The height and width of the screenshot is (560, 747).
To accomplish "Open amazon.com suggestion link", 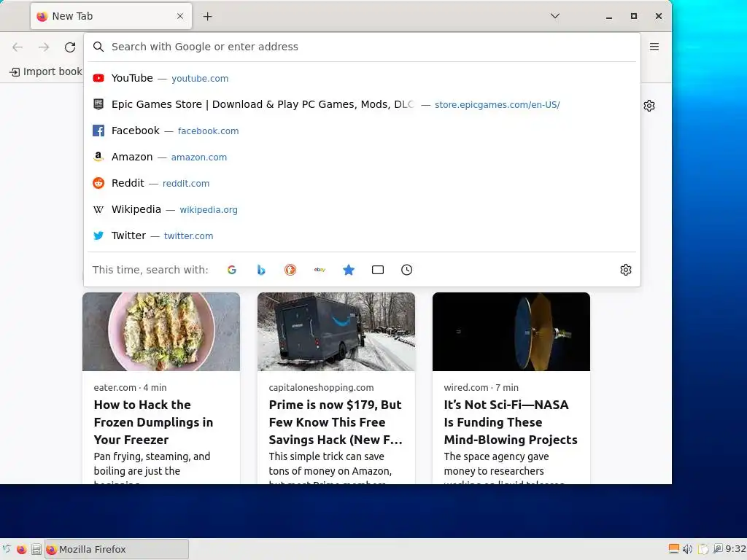I will 199,157.
